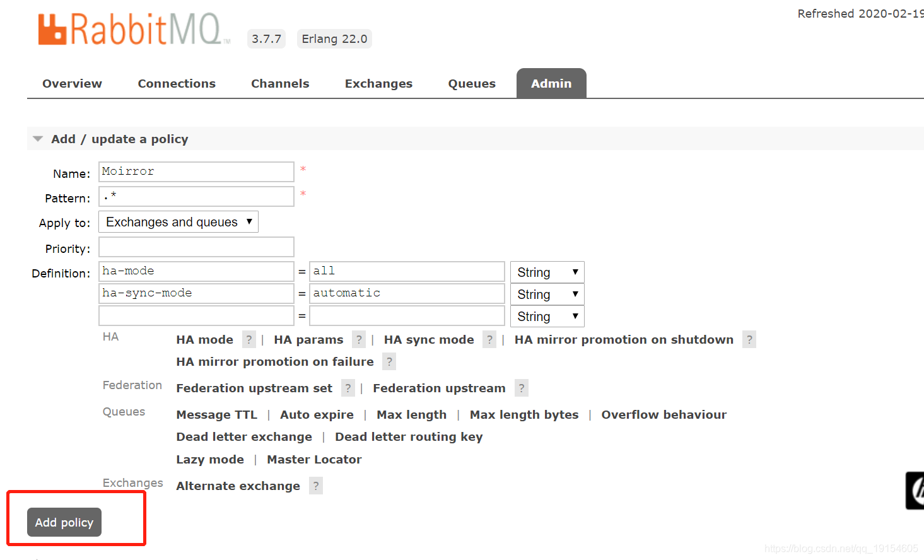Insert HA mirror promotion on failure key
Screen dimensions: 924x560
point(275,362)
